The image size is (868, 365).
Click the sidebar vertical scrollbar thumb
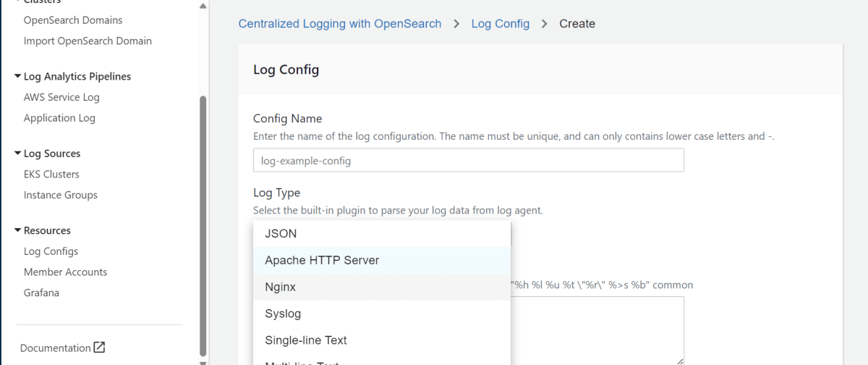point(203,225)
